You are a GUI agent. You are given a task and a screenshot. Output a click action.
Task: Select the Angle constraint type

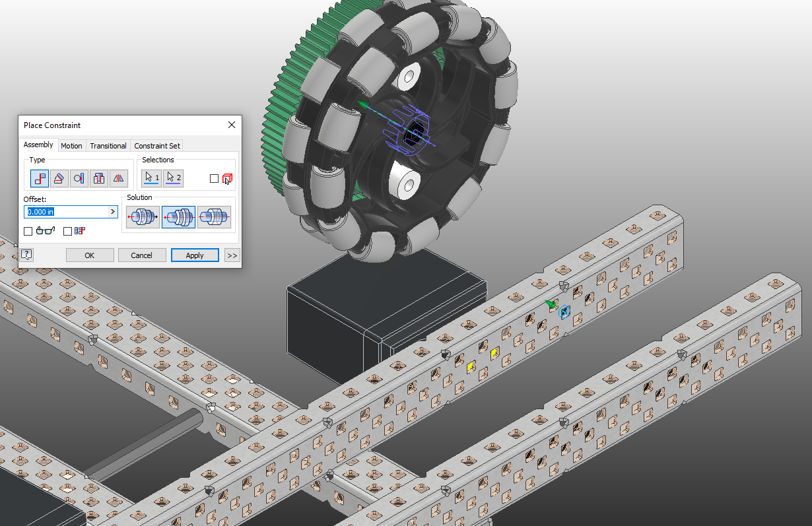(x=59, y=178)
